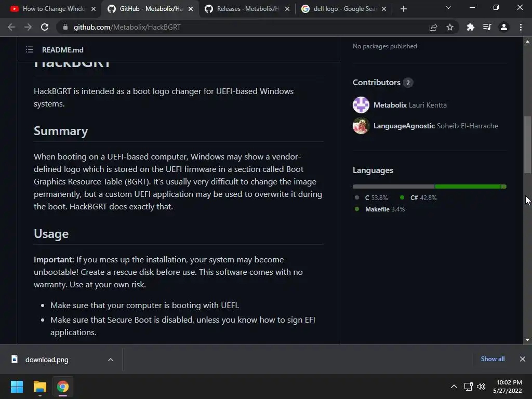Expand download.png options chevron
532x399 pixels.
pyautogui.click(x=111, y=360)
